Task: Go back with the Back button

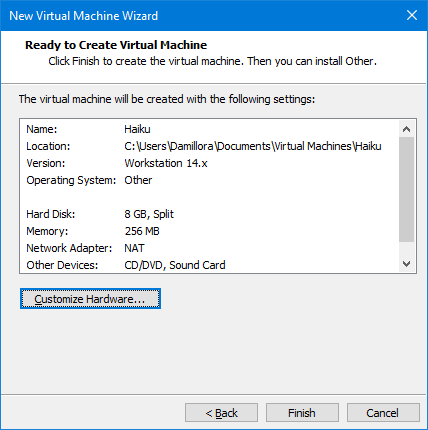Action: (221, 413)
